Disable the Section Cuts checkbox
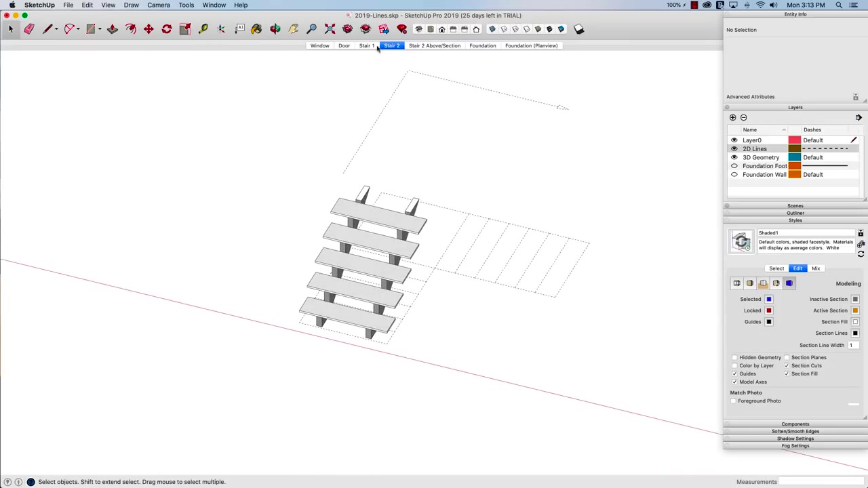This screenshot has width=868, height=488. point(787,365)
